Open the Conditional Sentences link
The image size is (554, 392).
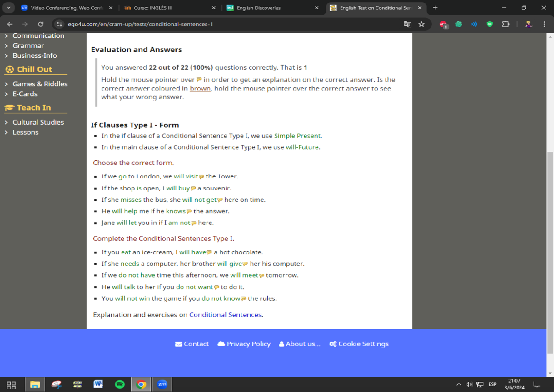[x=226, y=315]
